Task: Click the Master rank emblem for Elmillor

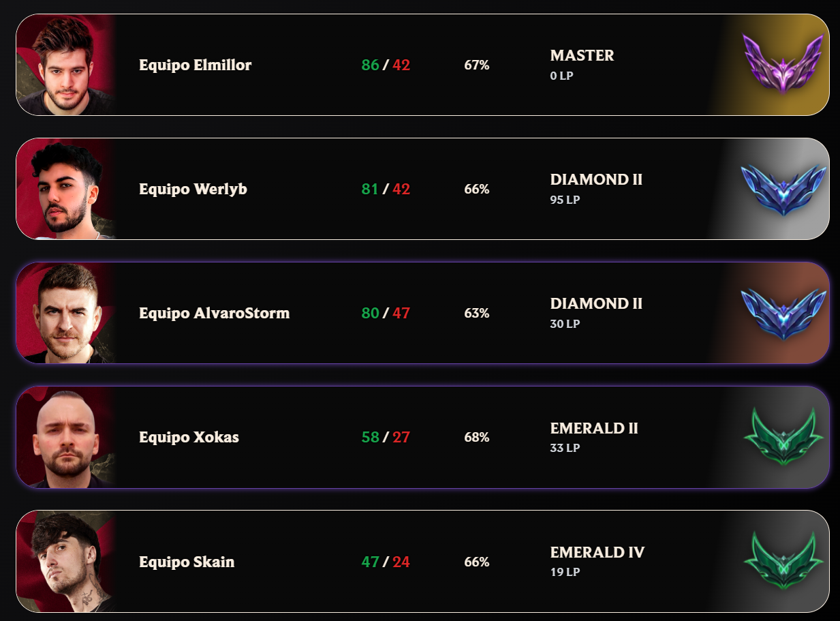Action: pyautogui.click(x=783, y=65)
